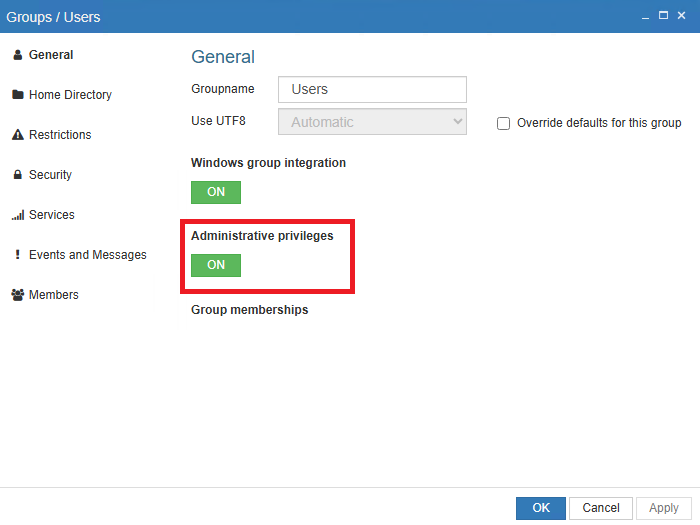Go to the Security section
Image resolution: width=700 pixels, height=525 pixels.
50,175
